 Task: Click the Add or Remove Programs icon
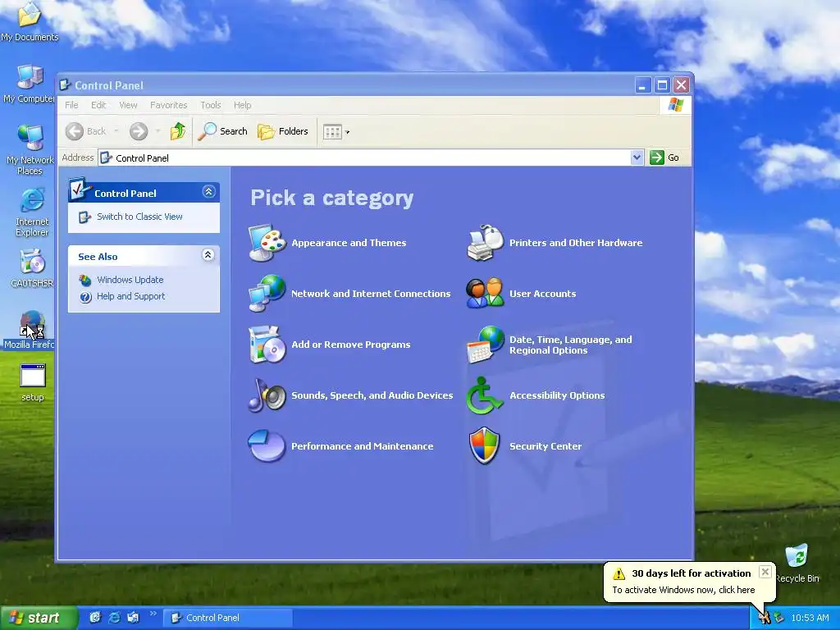[x=267, y=344]
